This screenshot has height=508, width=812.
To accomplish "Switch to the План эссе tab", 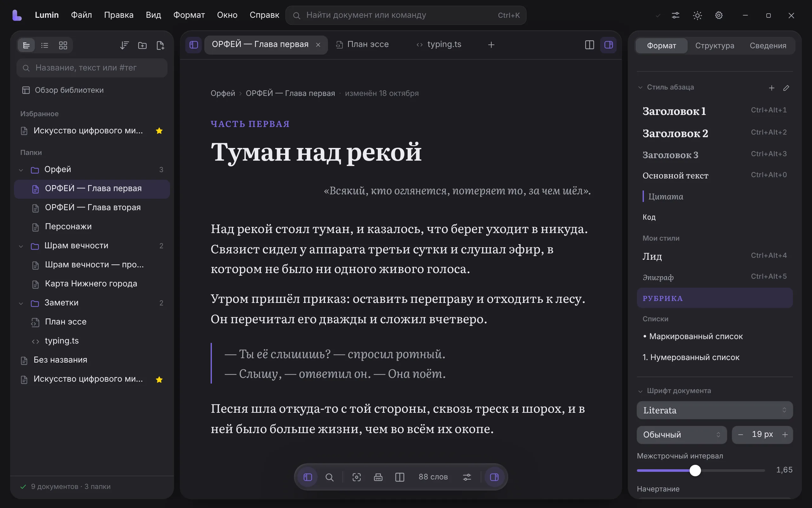I will point(368,44).
